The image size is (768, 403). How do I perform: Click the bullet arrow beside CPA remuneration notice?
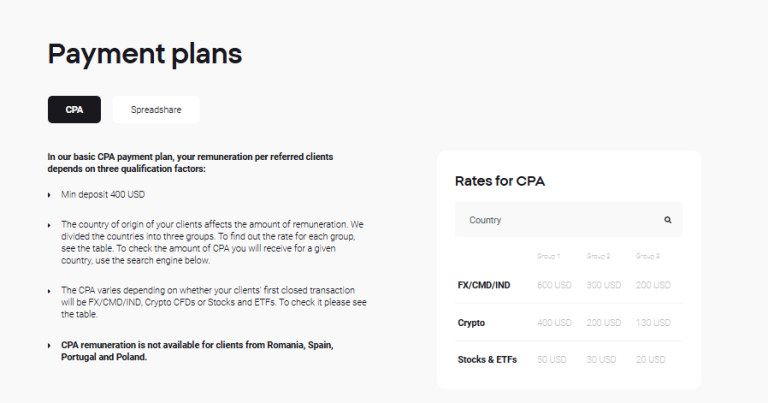[49, 346]
